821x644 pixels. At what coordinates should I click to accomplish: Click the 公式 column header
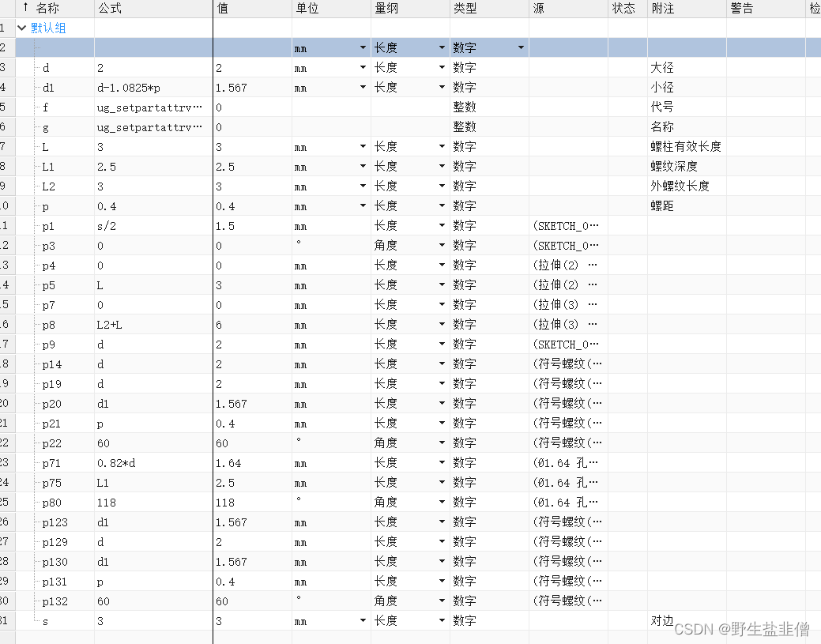[x=109, y=9]
